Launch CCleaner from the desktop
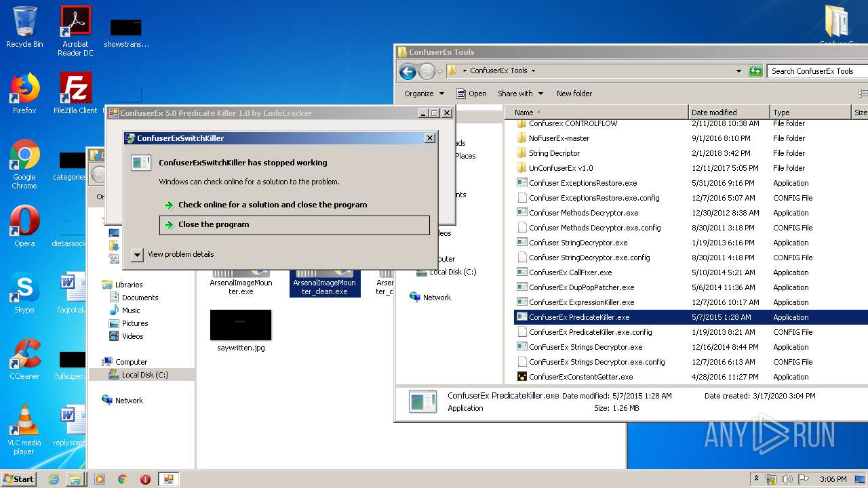Image resolution: width=868 pixels, height=488 pixels. click(x=24, y=359)
